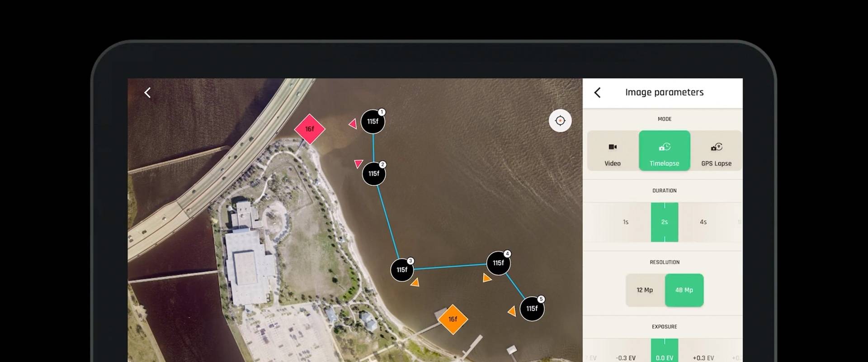
Task: Choose 12 Mp resolution
Action: 645,290
